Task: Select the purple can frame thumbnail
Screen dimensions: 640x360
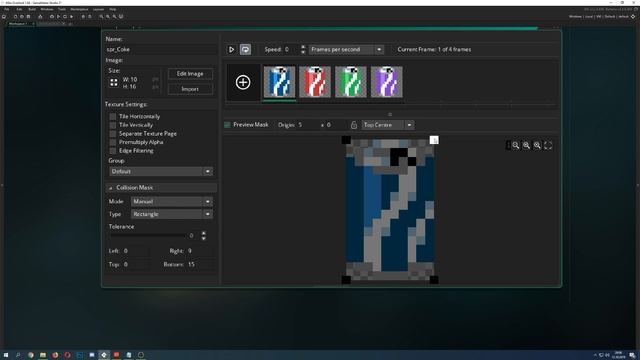Action: click(387, 82)
